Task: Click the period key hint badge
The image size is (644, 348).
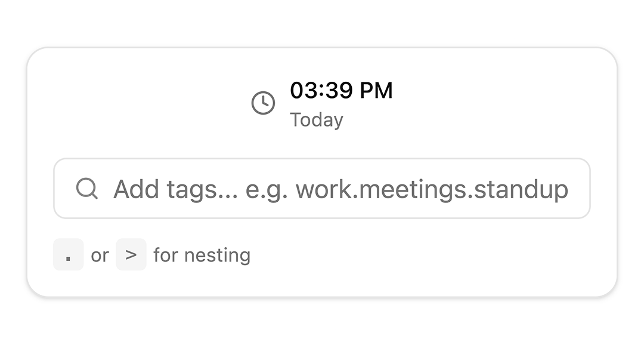Action: click(69, 255)
